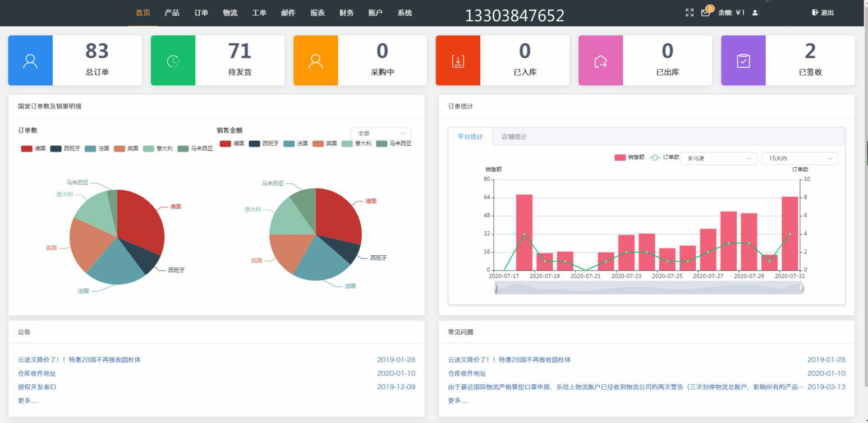Click the 退出 logout button
This screenshot has width=868, height=423.
pos(822,12)
